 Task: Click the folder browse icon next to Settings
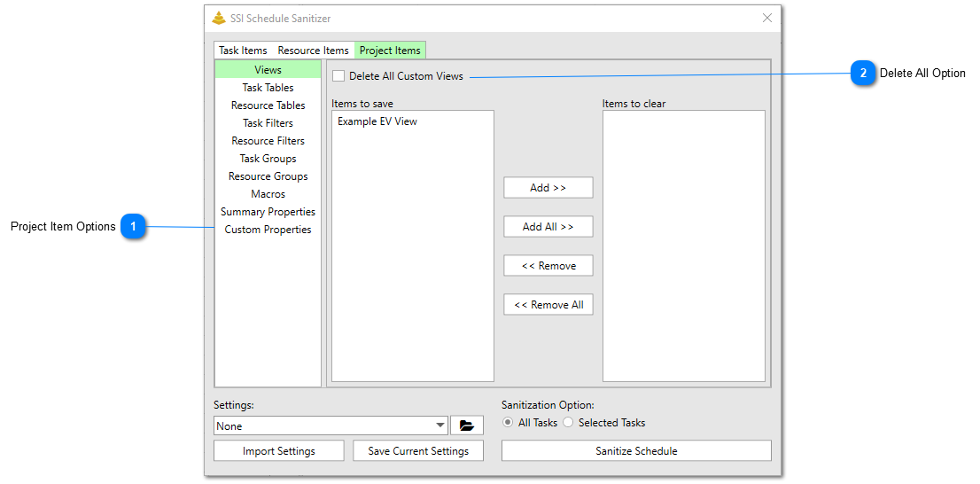pos(467,425)
